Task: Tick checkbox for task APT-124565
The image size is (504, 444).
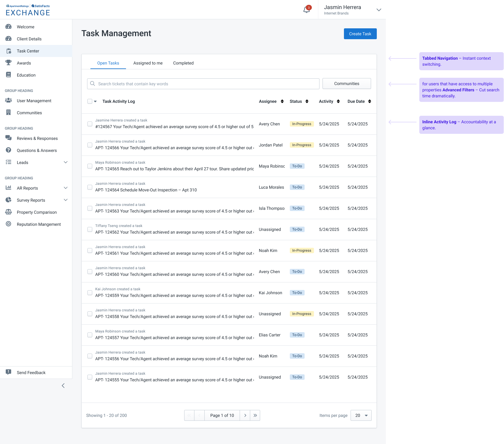Action: [x=90, y=166]
